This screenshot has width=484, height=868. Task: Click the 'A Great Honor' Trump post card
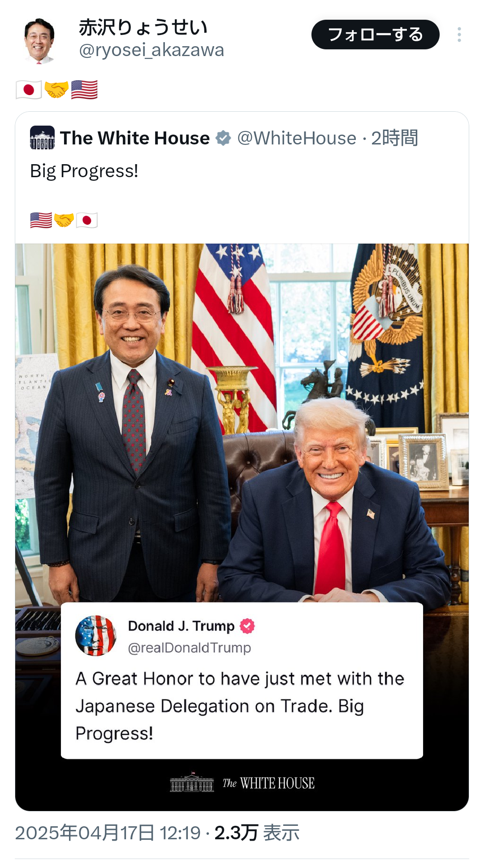(242, 680)
